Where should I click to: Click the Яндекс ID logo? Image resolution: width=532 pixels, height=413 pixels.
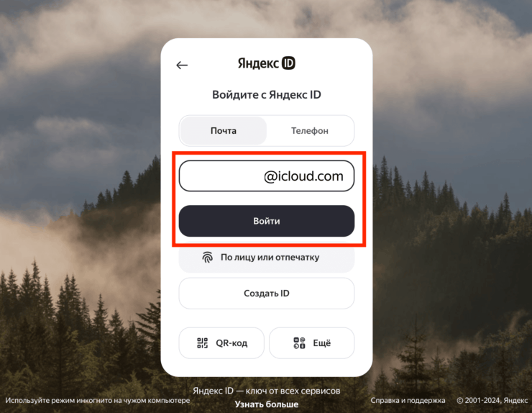[x=266, y=63]
